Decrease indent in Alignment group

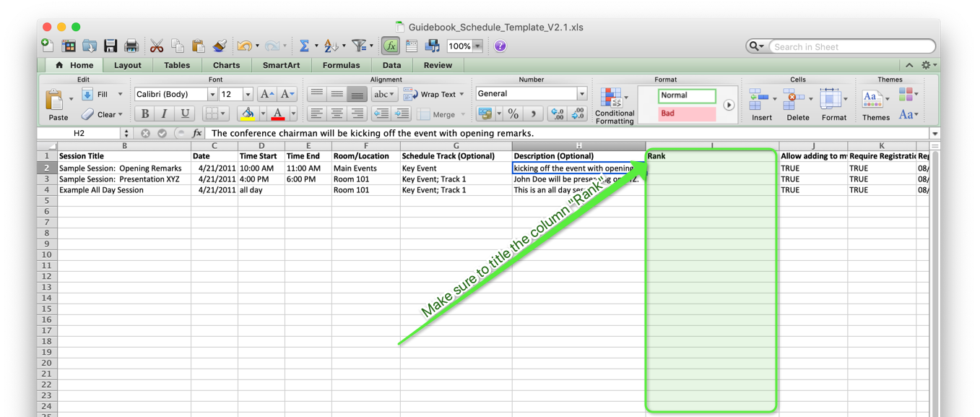tap(381, 113)
